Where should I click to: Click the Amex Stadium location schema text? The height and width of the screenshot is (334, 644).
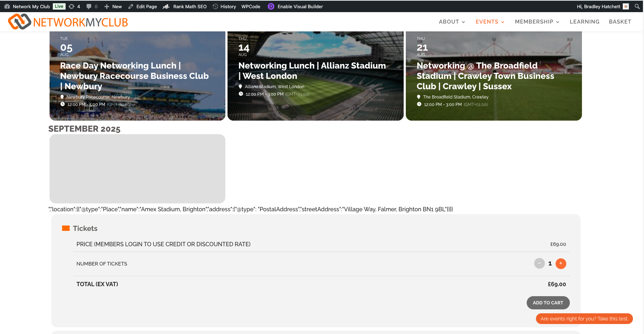pyautogui.click(x=251, y=209)
